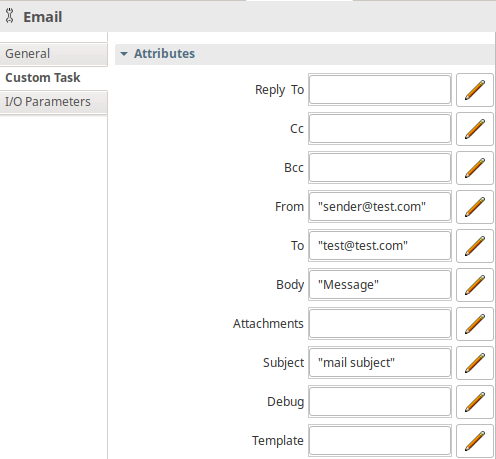Click the "From" label
The height and width of the screenshot is (459, 496).
(289, 207)
